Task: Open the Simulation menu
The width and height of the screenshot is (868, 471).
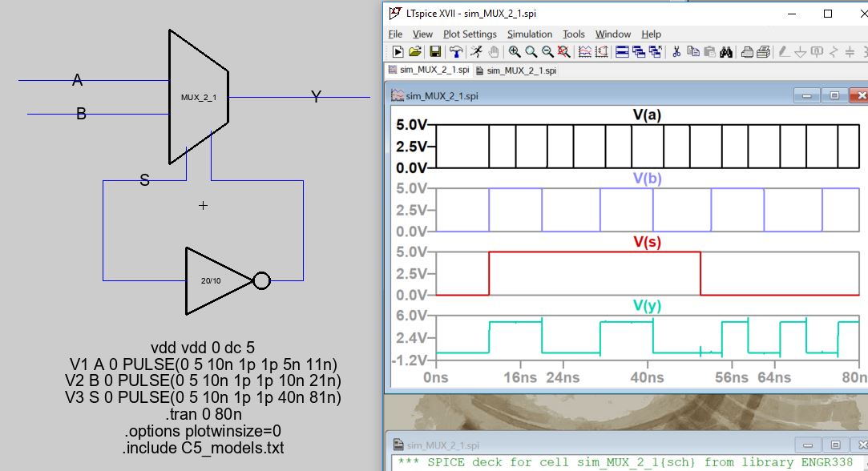Action: point(529,34)
